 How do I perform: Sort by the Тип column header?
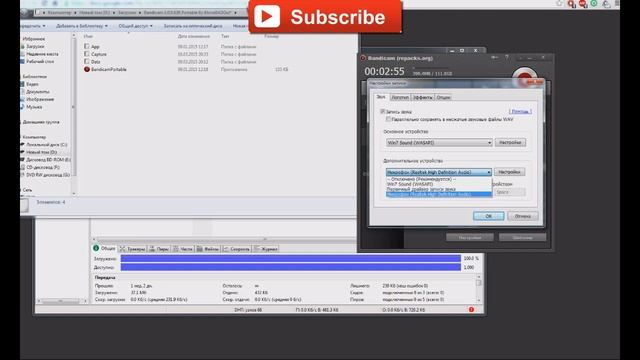coord(225,36)
